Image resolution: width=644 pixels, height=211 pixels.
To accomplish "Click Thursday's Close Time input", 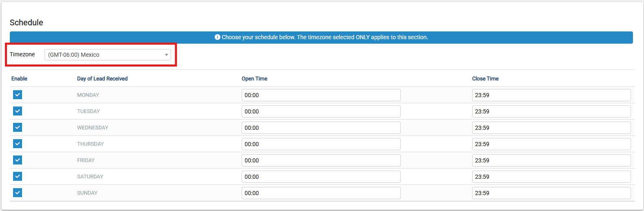I will [551, 144].
